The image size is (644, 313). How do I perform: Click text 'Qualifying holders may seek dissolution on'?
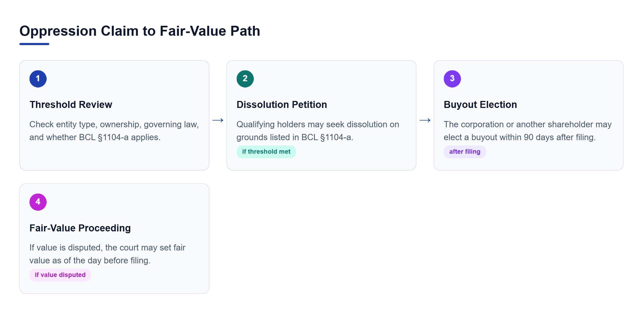[x=318, y=124]
